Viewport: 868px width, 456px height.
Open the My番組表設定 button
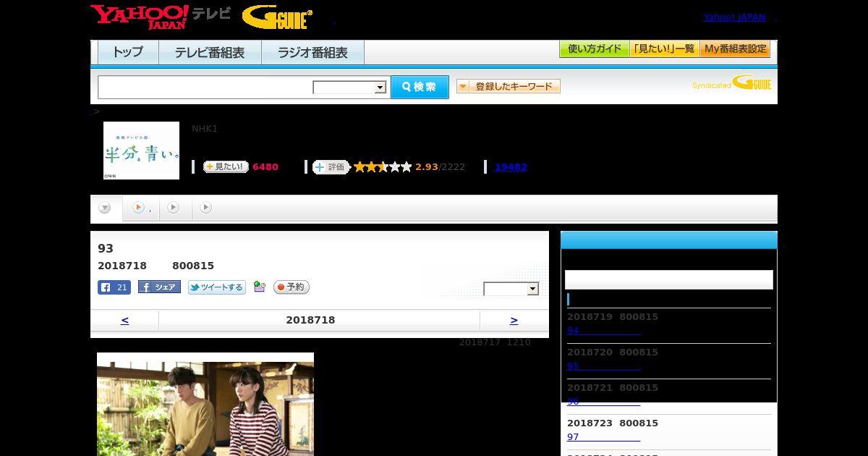pos(735,49)
